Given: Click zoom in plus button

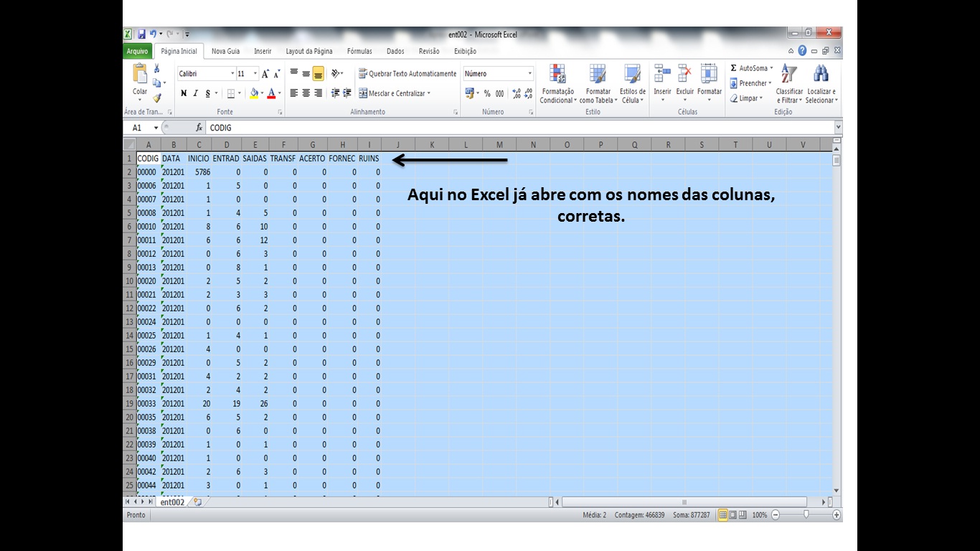Looking at the screenshot, I should [837, 515].
